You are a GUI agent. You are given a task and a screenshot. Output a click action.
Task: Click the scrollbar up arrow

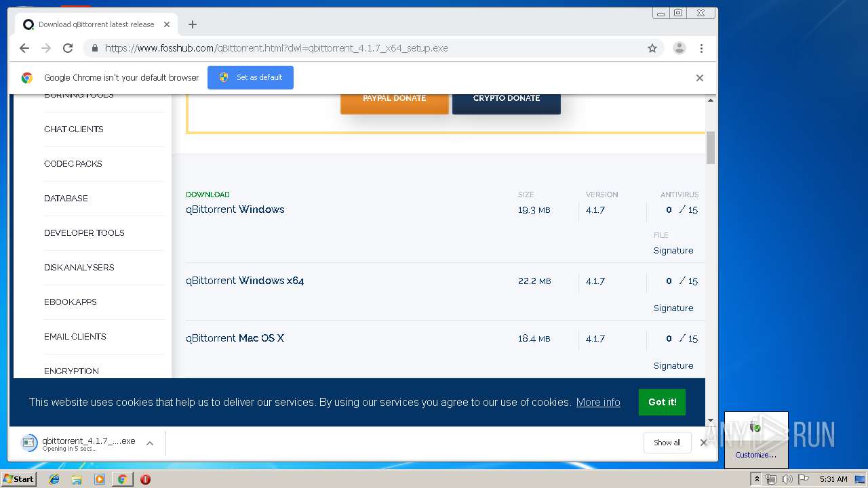point(711,100)
